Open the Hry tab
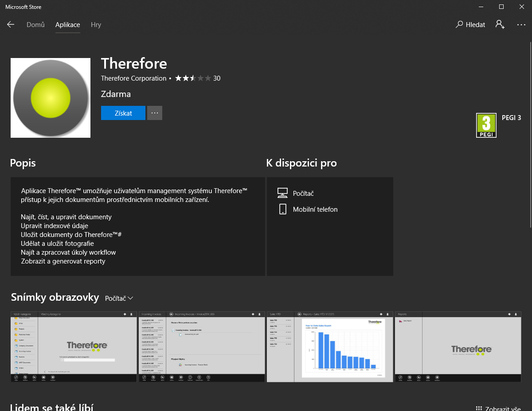 (x=96, y=25)
